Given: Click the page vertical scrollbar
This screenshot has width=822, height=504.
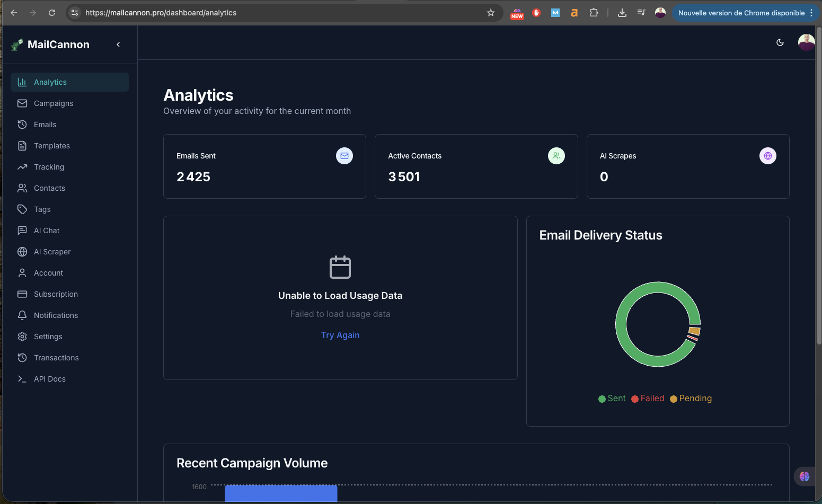Looking at the screenshot, I should pyautogui.click(x=819, y=185).
